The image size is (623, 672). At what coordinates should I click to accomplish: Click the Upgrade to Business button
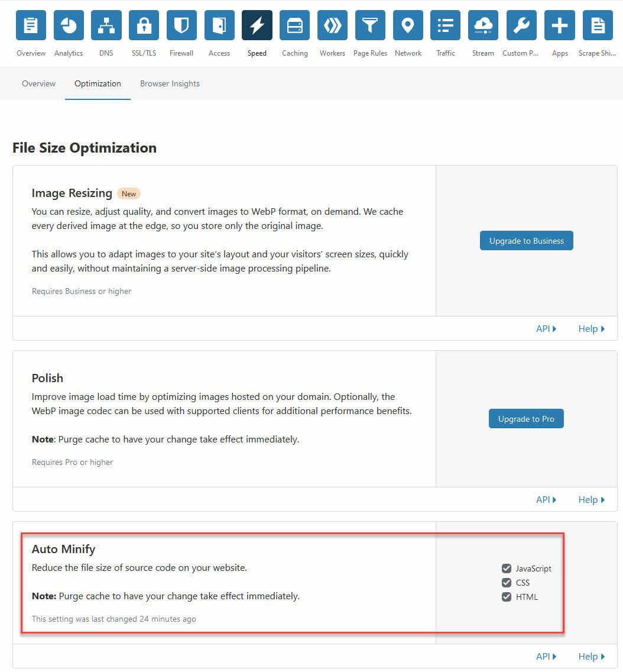point(526,241)
